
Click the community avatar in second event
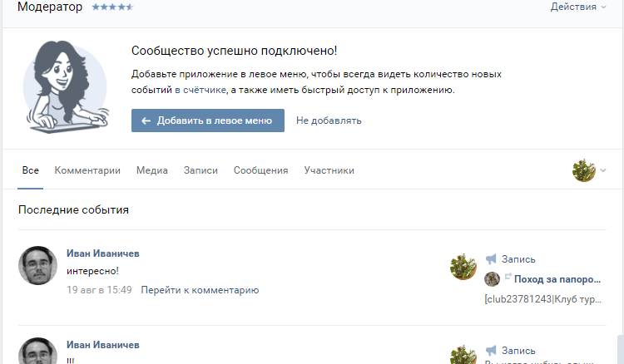coord(463,353)
